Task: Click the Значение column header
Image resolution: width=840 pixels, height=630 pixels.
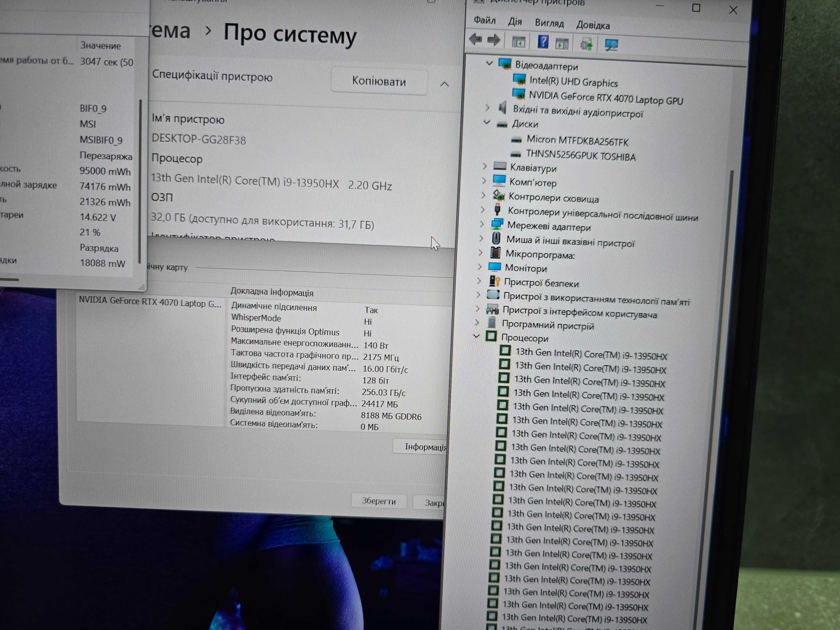Action: (x=100, y=46)
